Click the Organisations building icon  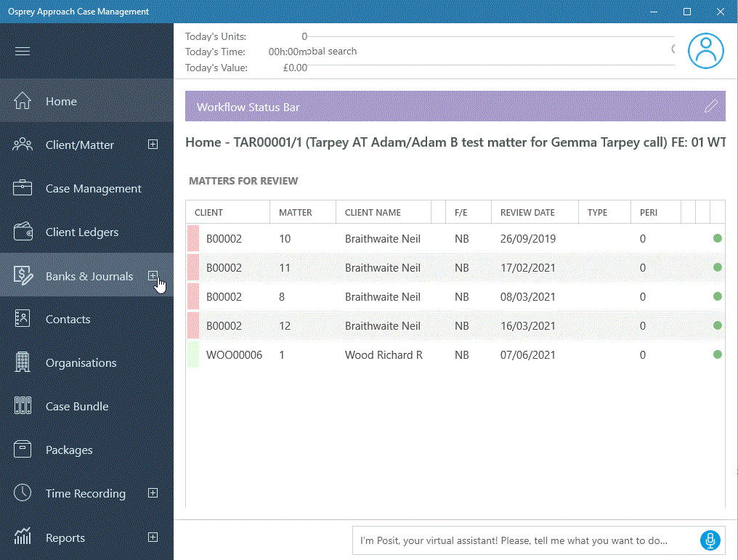tap(22, 362)
